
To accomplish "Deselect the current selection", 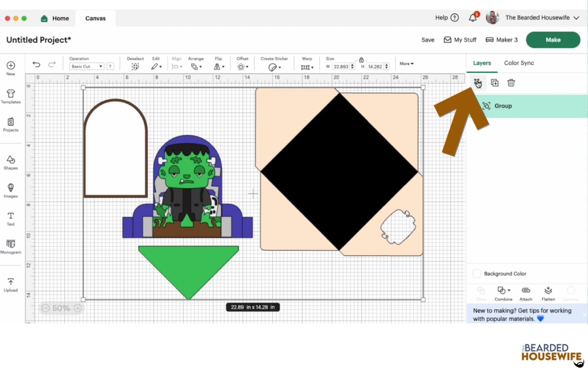I will point(135,66).
